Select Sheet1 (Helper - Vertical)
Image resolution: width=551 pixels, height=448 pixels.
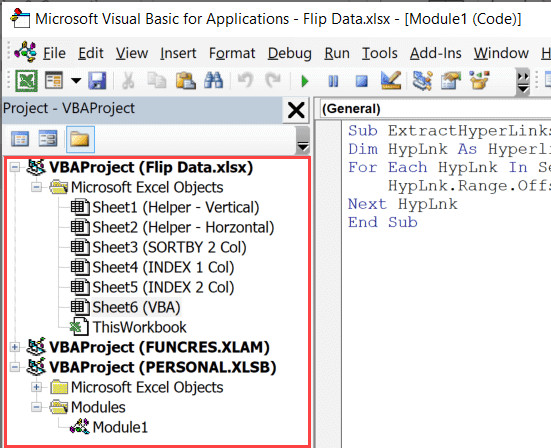[x=175, y=207]
